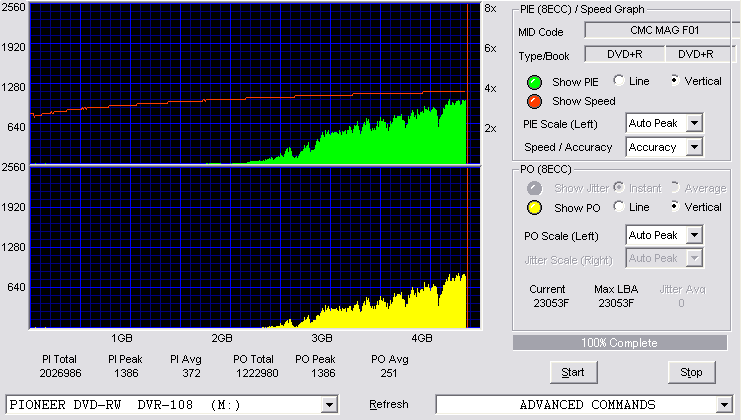Select Vertical mode for PIE graph
This screenshot has width=742, height=420.
(675, 80)
